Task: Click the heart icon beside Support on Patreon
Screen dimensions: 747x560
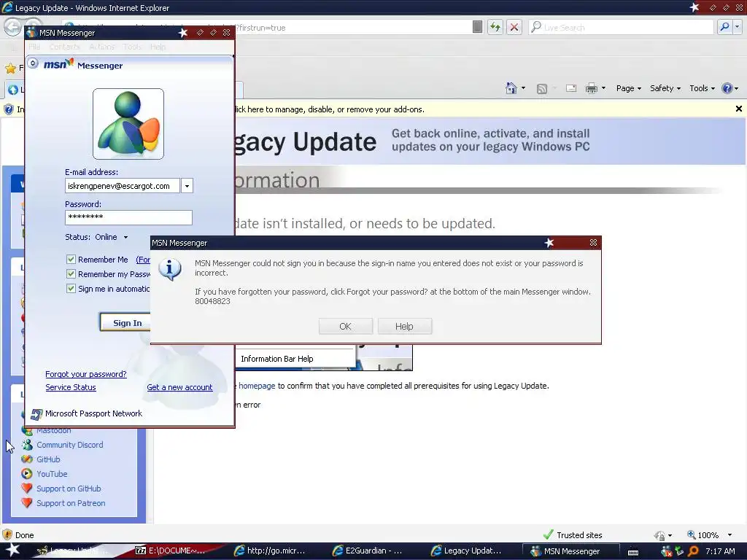Action: (27, 503)
